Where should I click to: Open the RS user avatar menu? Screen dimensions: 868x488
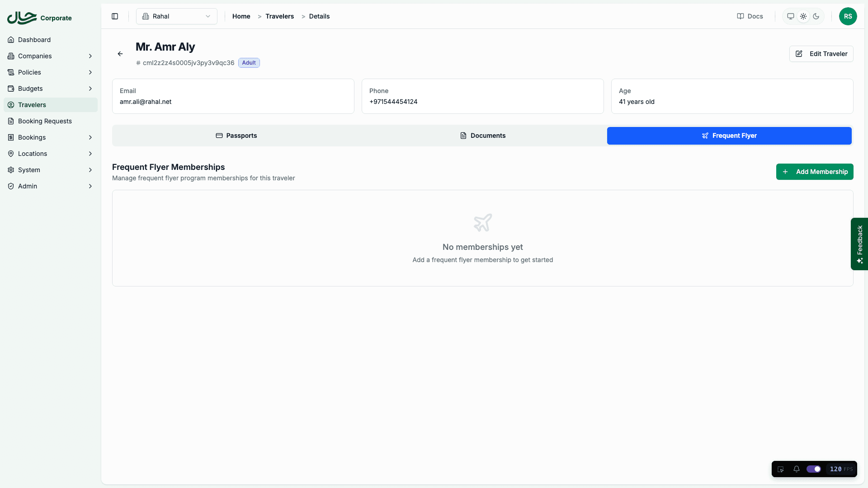(848, 16)
